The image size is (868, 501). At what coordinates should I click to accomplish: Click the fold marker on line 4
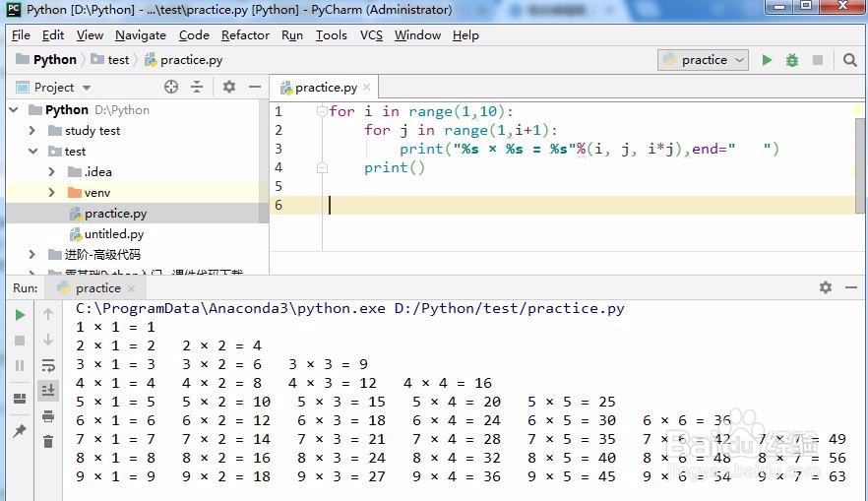[322, 167]
